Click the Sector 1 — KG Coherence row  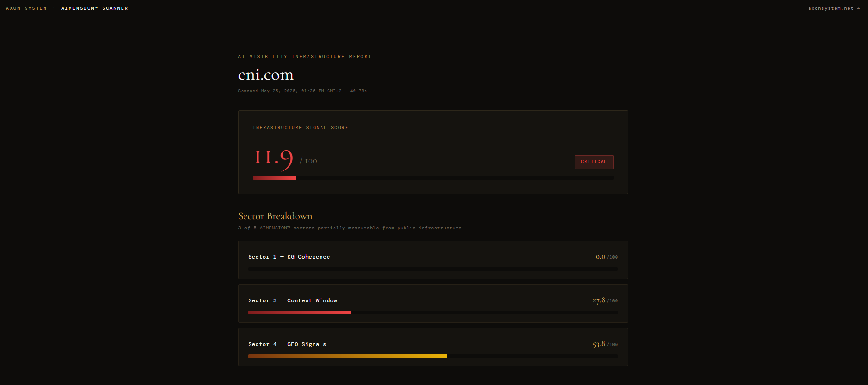pos(433,260)
